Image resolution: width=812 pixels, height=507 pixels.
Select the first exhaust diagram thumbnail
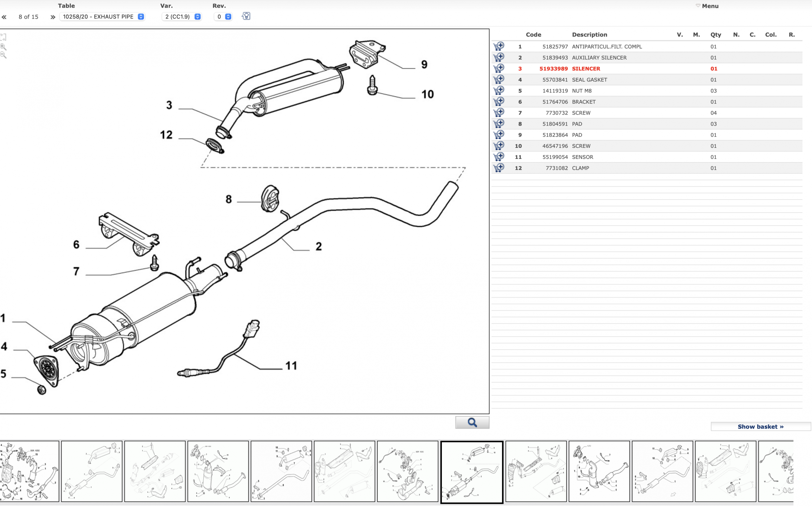[29, 471]
